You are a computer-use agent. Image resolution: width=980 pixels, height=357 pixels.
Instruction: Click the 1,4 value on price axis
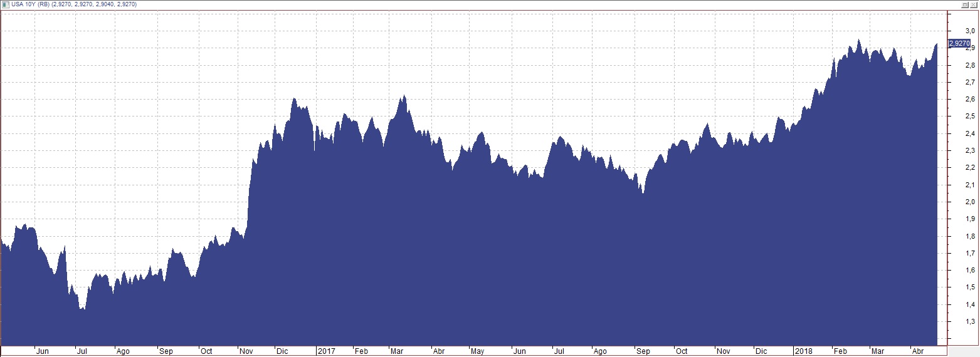tap(969, 304)
